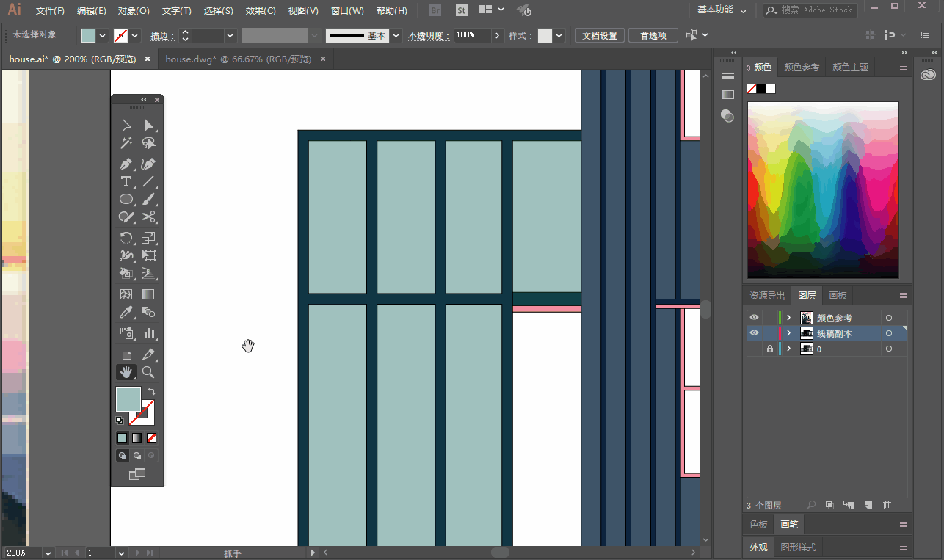The width and height of the screenshot is (944, 560).
Task: Click the 首选项 button
Action: [653, 35]
